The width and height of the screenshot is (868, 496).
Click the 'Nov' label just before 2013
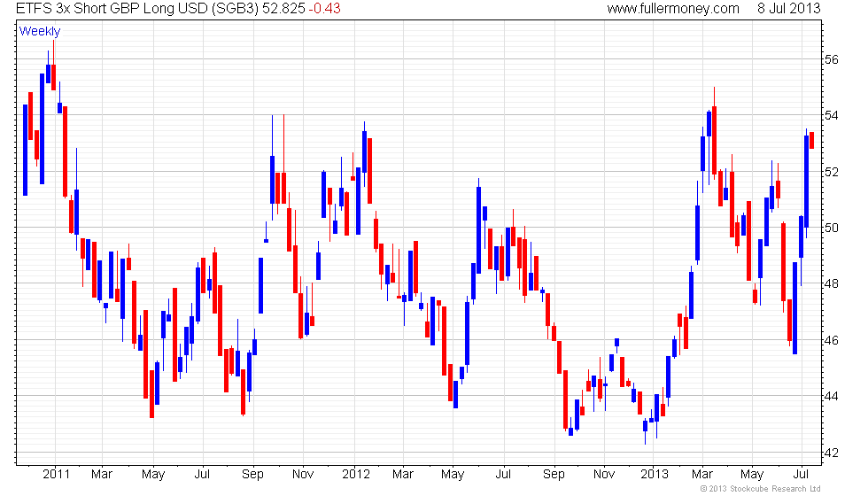[604, 475]
